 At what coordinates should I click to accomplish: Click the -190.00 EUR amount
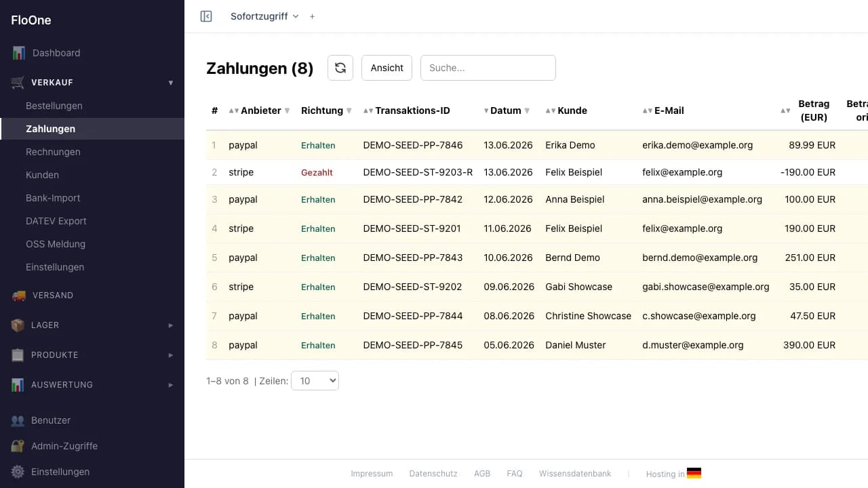click(x=808, y=172)
